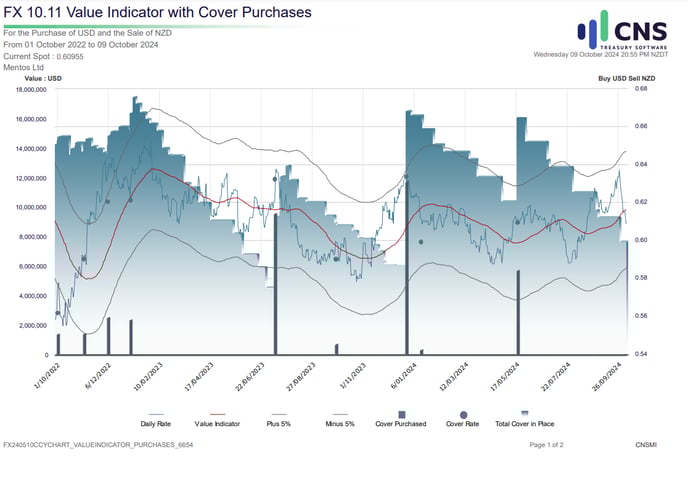688x481 pixels.
Task: Click the Page 1 of 2 indicator
Action: 546,444
